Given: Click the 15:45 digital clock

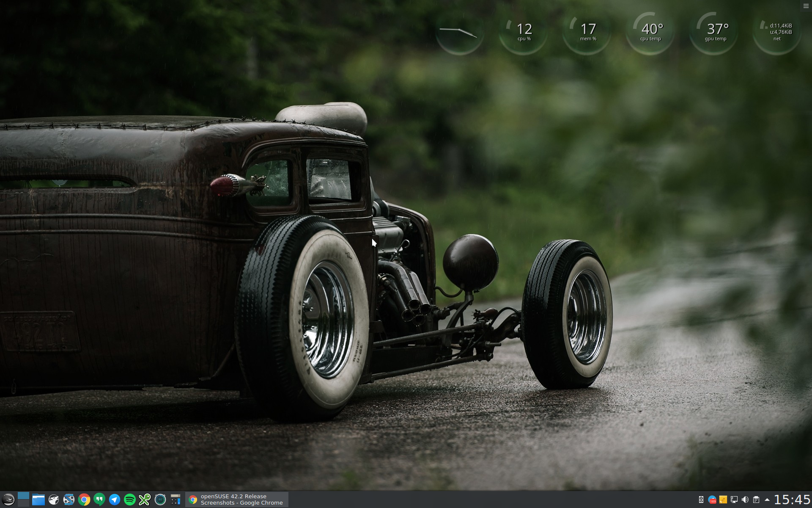Looking at the screenshot, I should click(792, 500).
